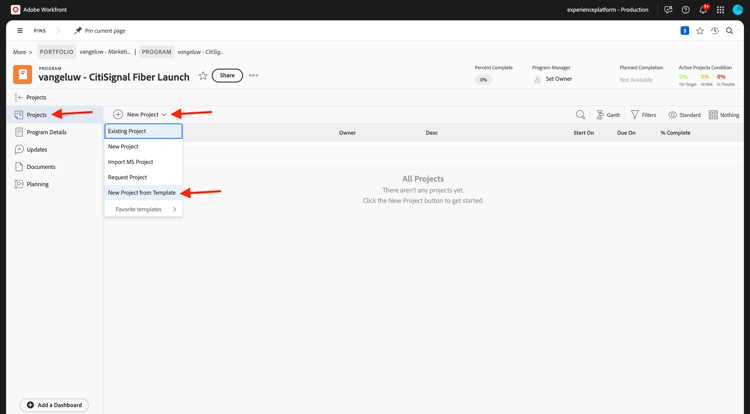The height and width of the screenshot is (414, 750).
Task: Select Projects in the left sidebar
Action: tap(55, 115)
